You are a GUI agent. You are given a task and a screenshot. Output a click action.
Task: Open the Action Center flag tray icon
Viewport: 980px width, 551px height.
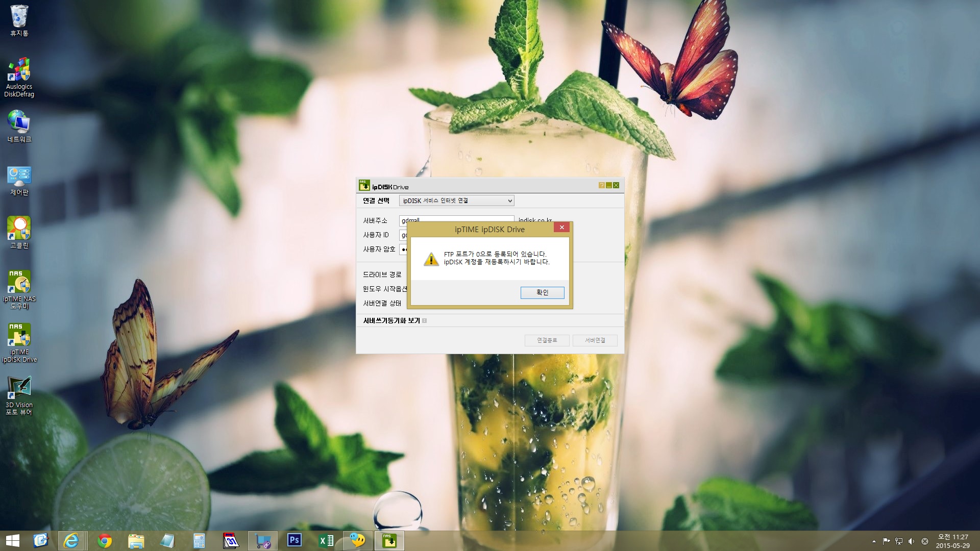click(x=887, y=541)
